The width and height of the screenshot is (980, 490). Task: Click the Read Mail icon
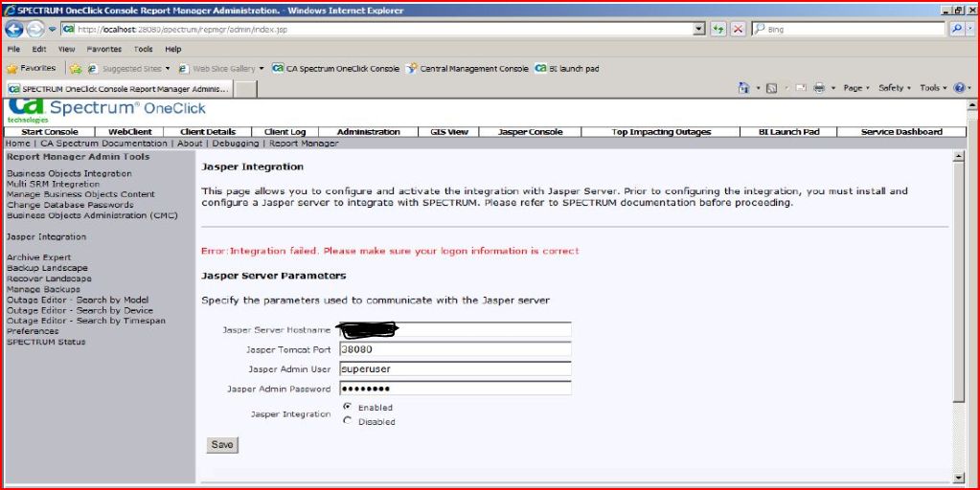tap(801, 89)
